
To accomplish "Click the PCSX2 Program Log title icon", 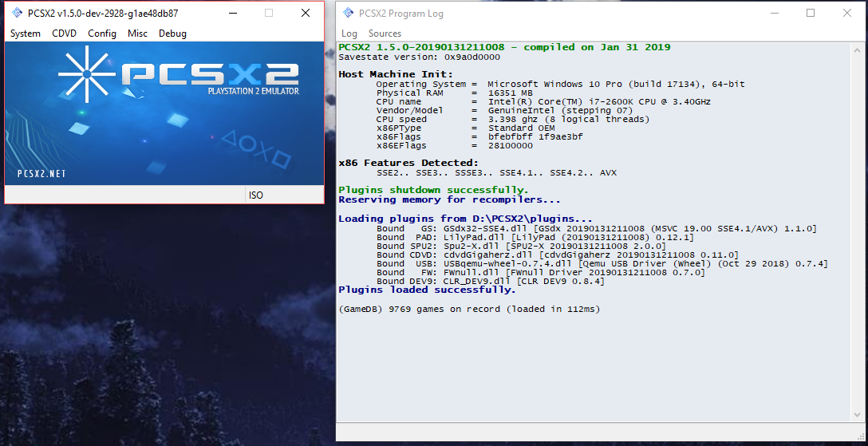I will [348, 13].
